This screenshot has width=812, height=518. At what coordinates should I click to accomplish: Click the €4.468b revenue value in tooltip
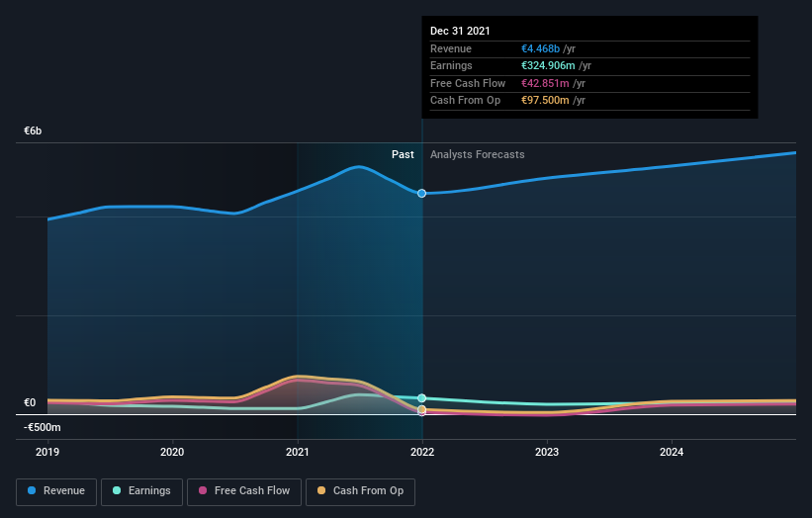[540, 48]
